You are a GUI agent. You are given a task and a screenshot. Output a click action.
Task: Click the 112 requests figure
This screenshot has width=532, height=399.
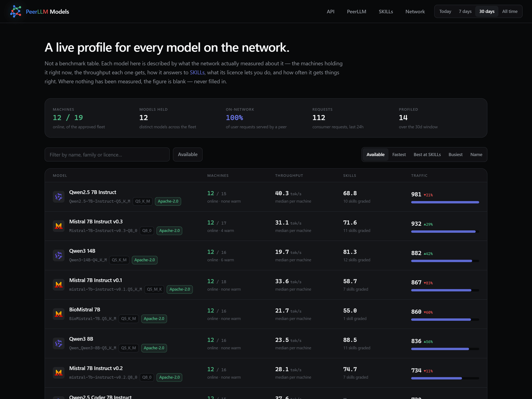pos(319,118)
